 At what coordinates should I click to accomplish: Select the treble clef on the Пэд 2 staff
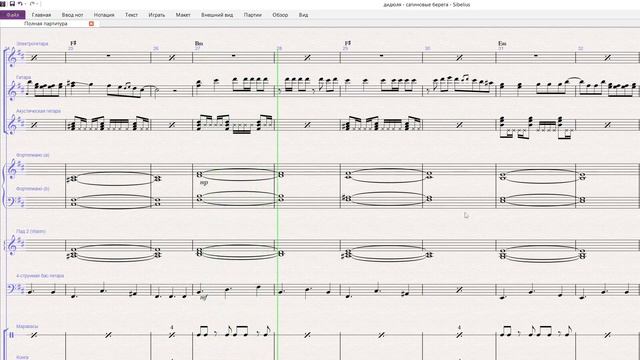pos(12,246)
